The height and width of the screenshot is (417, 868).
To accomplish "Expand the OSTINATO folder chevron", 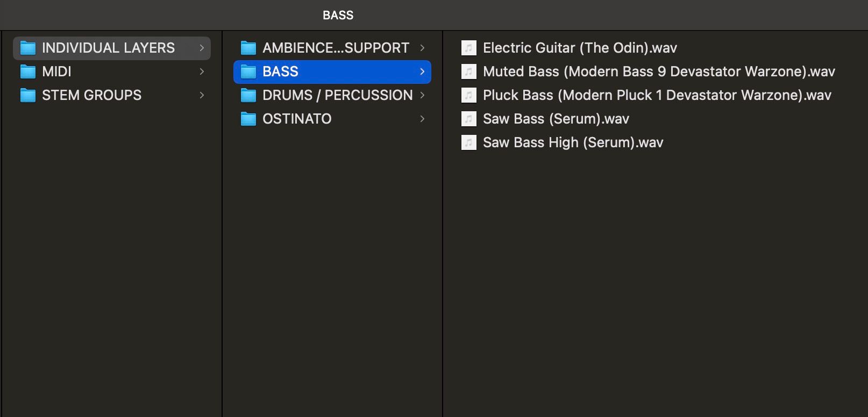I will pyautogui.click(x=422, y=119).
